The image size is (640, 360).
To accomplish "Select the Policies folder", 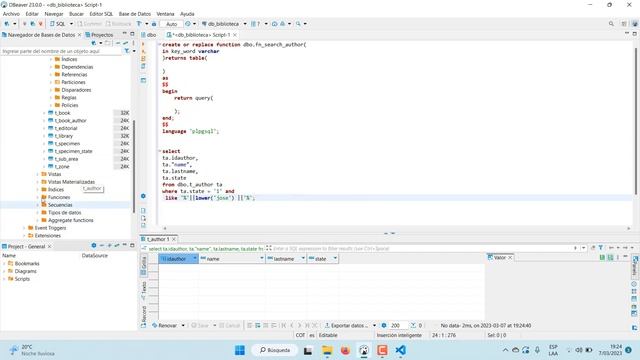I will pyautogui.click(x=70, y=105).
